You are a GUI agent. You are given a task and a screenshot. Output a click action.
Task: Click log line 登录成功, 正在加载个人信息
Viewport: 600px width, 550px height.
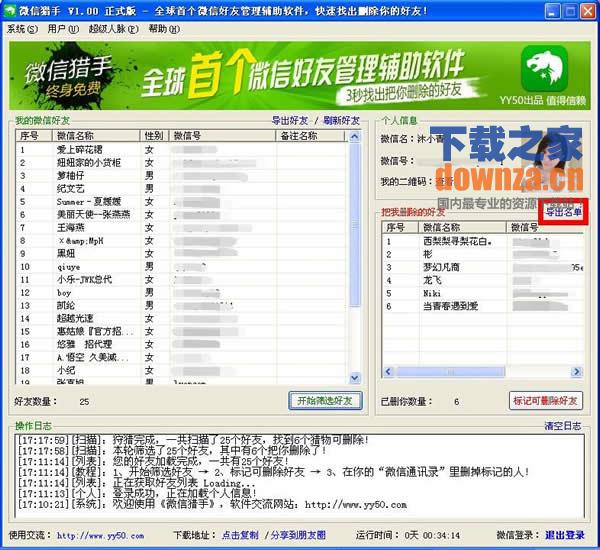(137, 493)
